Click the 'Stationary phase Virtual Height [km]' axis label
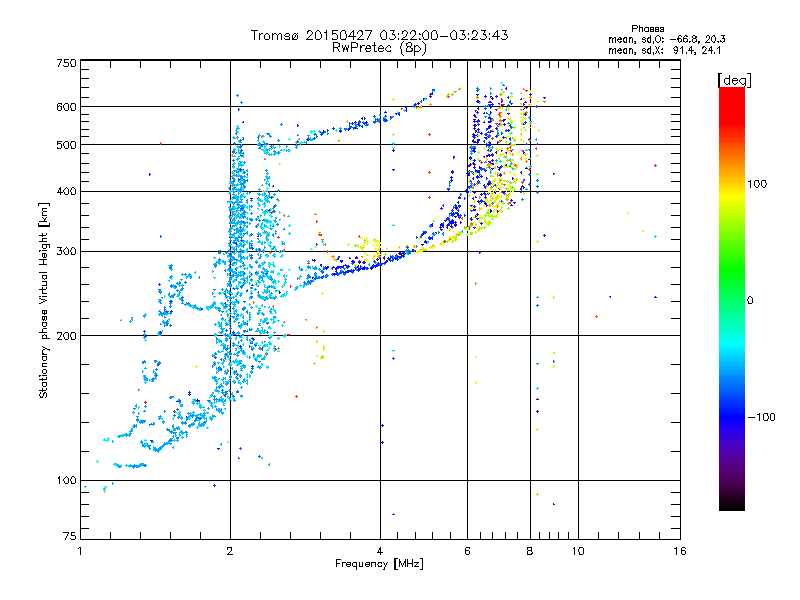The width and height of the screenshot is (800, 600). (x=44, y=300)
